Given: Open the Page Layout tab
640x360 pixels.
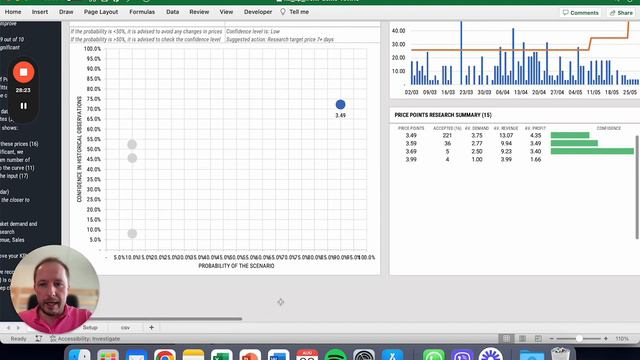Looking at the screenshot, I should 101,12.
